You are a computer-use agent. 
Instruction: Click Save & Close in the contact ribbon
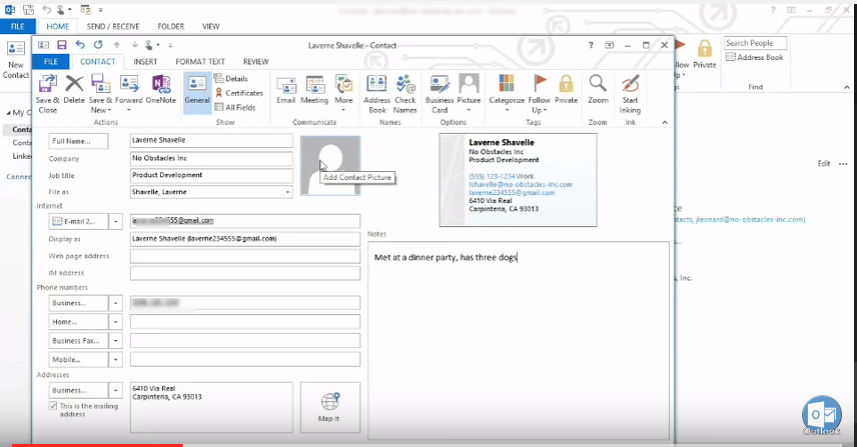[47, 94]
